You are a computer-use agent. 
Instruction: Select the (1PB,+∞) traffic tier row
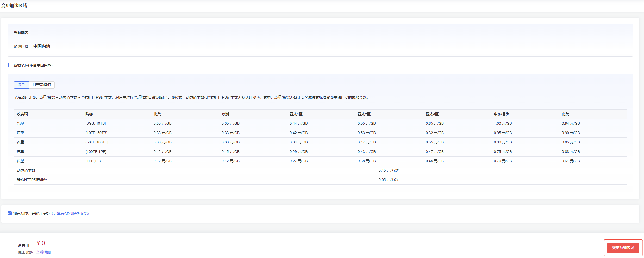pos(92,161)
